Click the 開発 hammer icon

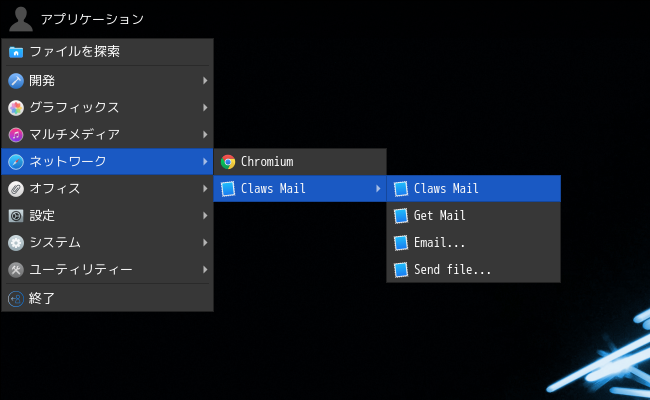16,81
